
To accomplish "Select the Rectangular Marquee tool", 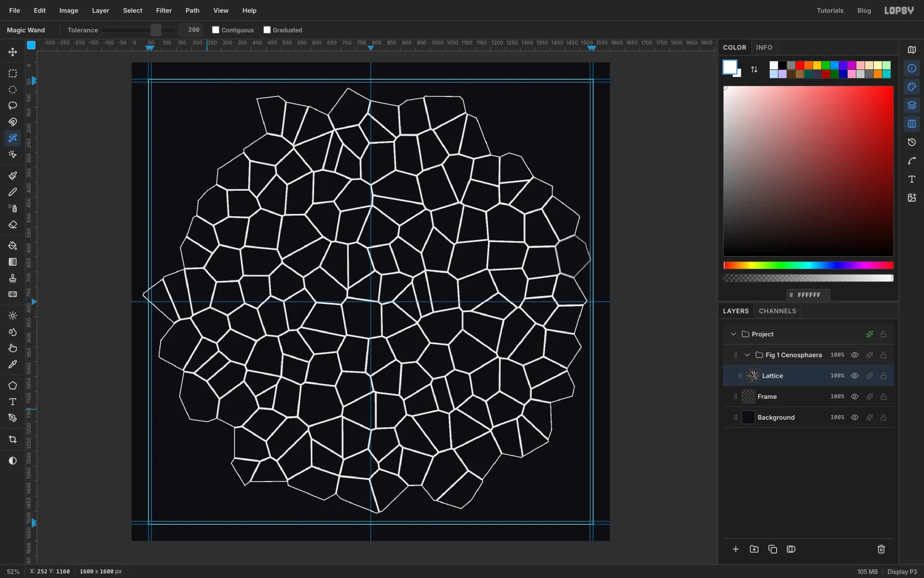I will point(13,73).
